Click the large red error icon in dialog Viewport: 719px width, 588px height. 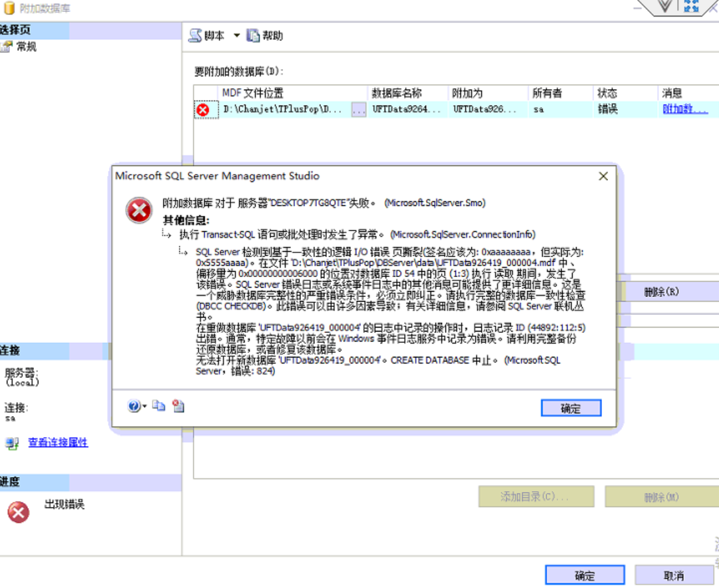click(x=139, y=211)
